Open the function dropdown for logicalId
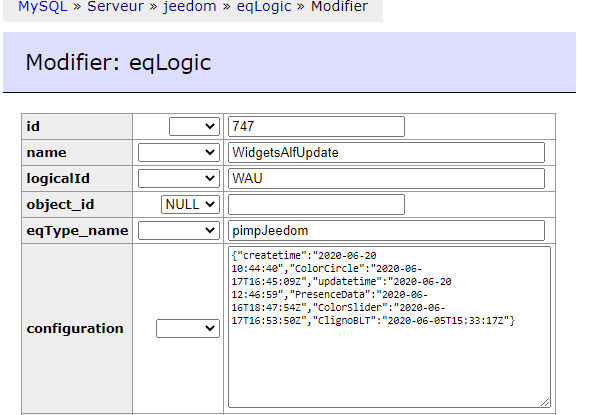The width and height of the screenshot is (605, 415). [179, 179]
